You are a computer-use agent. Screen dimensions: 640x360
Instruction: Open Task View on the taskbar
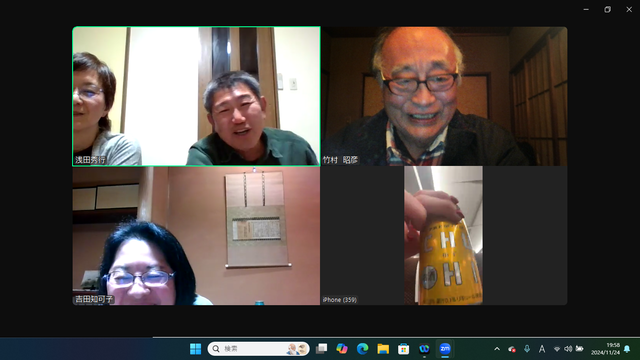tap(322, 349)
